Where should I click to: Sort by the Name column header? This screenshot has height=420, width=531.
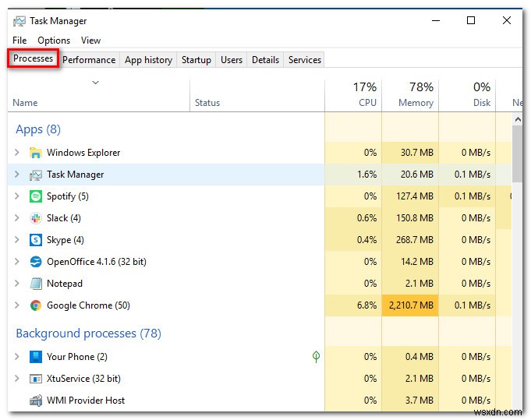98,96
